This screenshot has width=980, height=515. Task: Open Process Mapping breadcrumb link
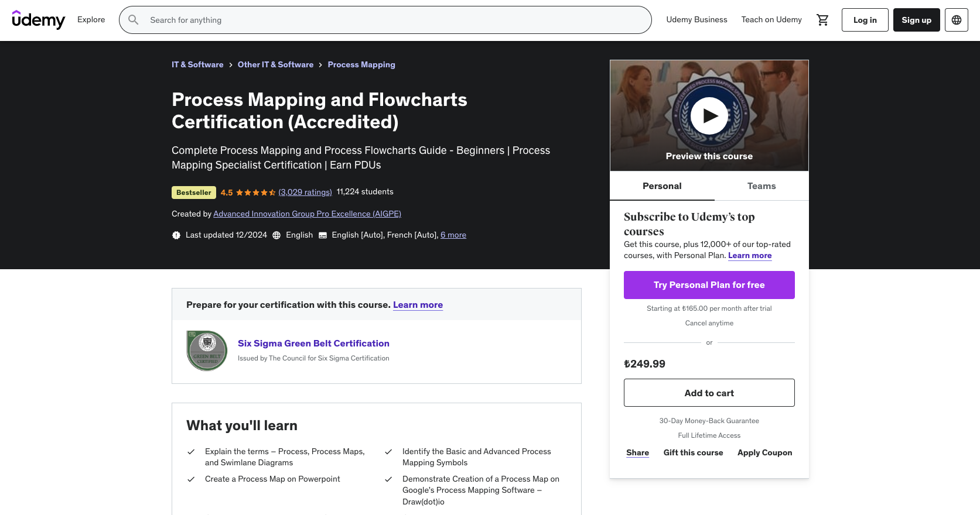pyautogui.click(x=361, y=65)
